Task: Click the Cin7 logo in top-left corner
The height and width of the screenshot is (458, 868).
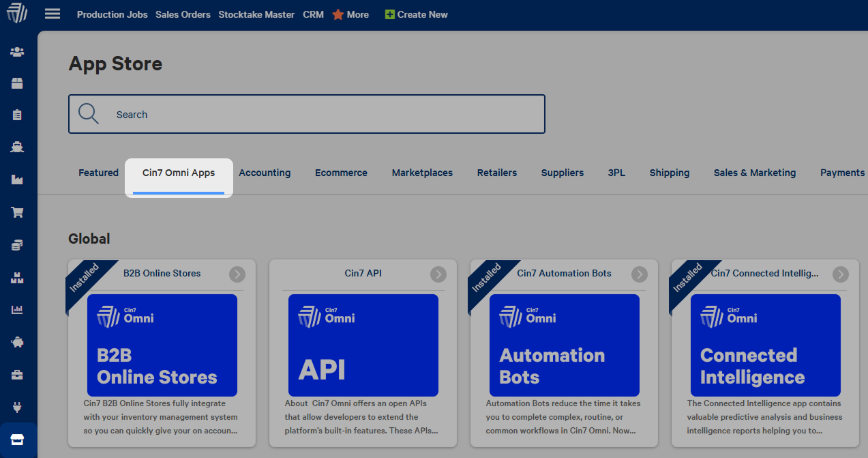Action: (x=16, y=13)
